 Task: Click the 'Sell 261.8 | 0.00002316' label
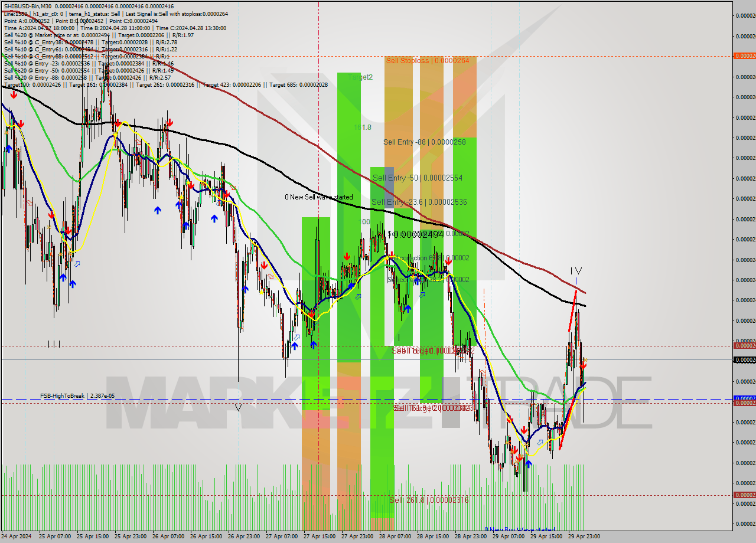pos(429,500)
